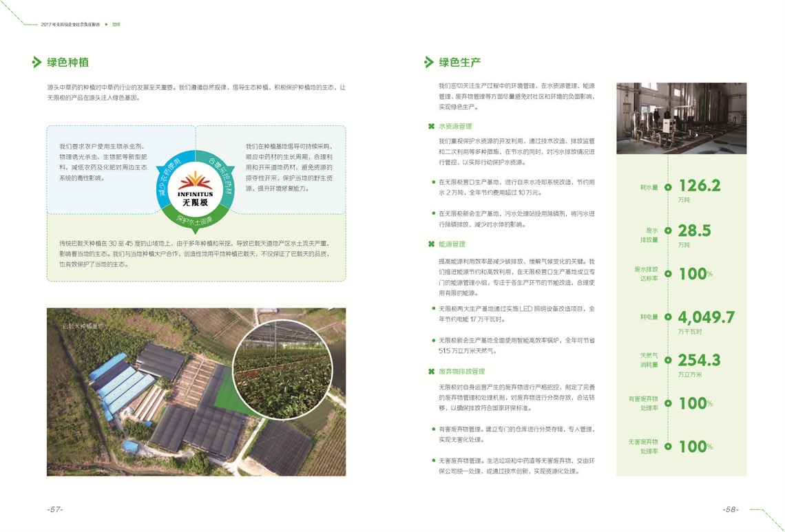This screenshot has height=532, width=785.
Task: Click the ring marker next to 耗水量
Action: pyautogui.click(x=668, y=187)
